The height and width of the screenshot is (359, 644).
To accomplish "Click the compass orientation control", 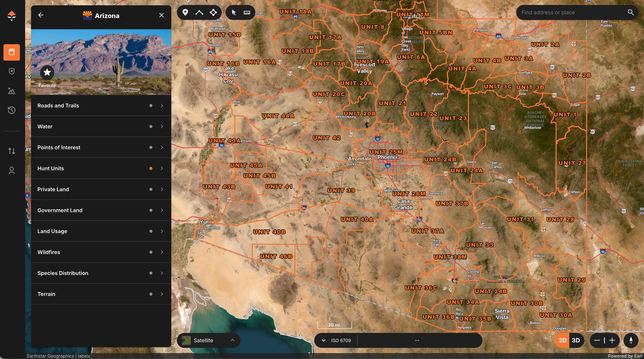I will pyautogui.click(x=631, y=340).
